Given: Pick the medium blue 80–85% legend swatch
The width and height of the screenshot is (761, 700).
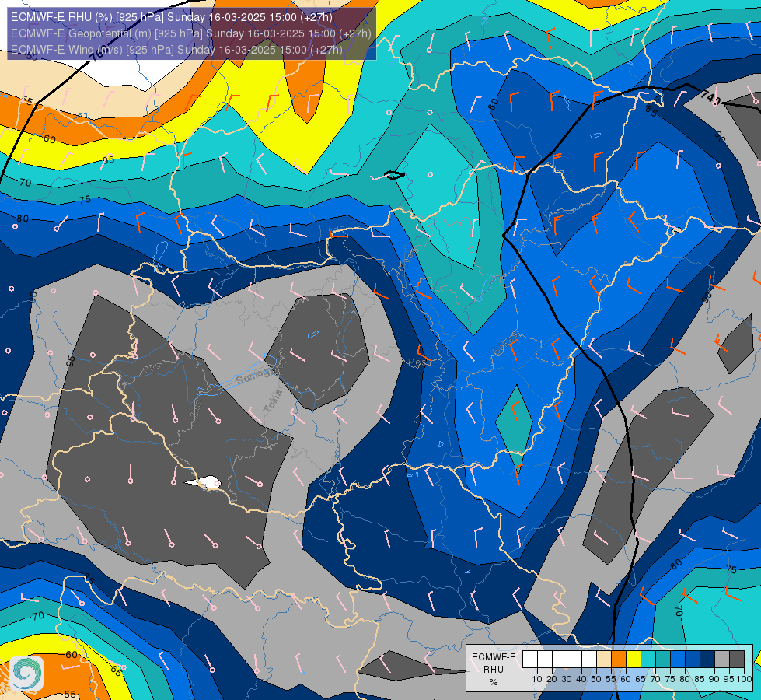Looking at the screenshot, I should tap(693, 660).
